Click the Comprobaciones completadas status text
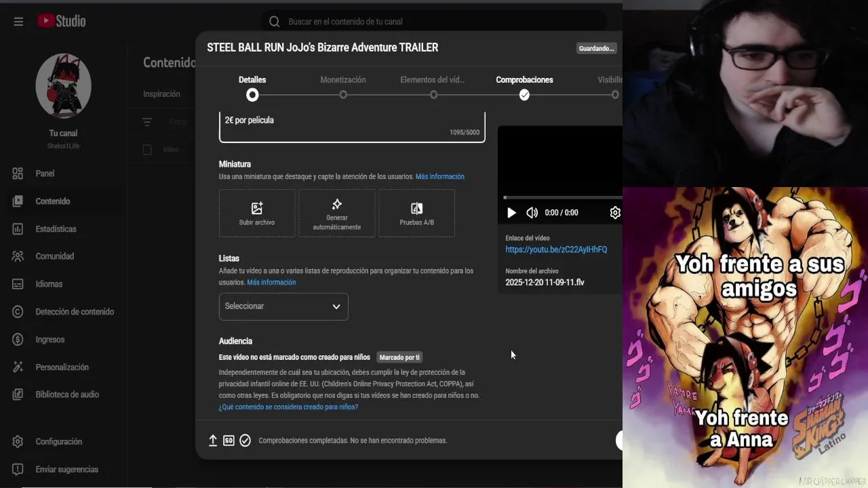Screen dimensions: 868x488 353,441
